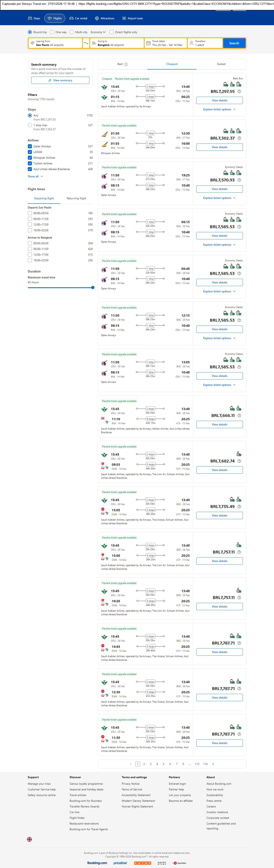The height and width of the screenshot is (868, 274).
Task: Click the maximum travel time slider handle
Action: 93,288
